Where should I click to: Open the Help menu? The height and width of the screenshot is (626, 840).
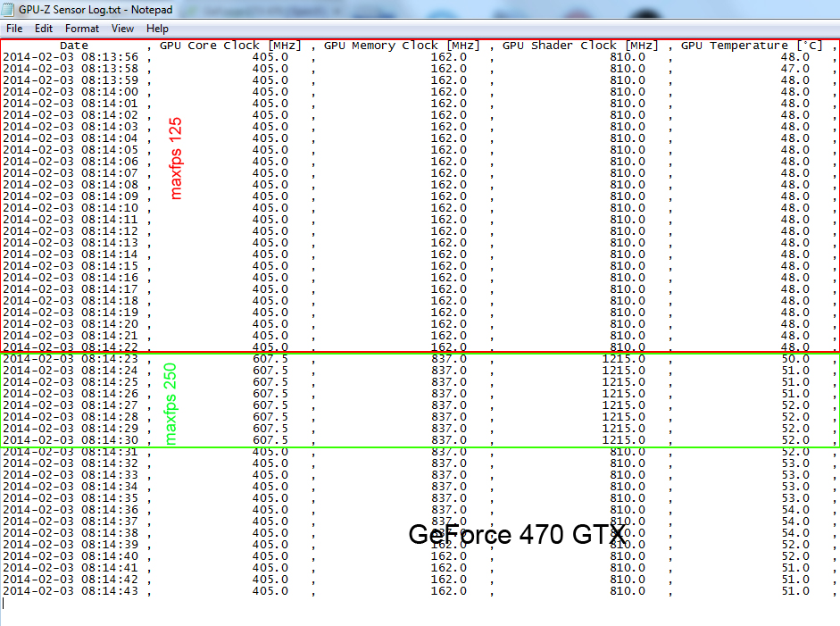157,29
